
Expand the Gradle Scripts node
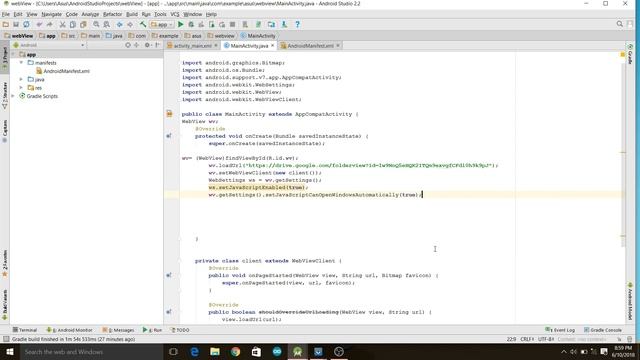click(13, 96)
